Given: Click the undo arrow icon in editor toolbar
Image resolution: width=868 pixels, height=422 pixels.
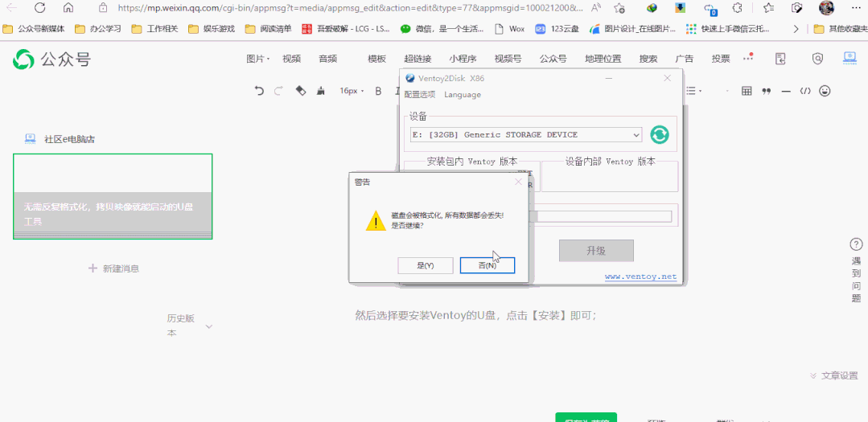Looking at the screenshot, I should click(x=259, y=91).
